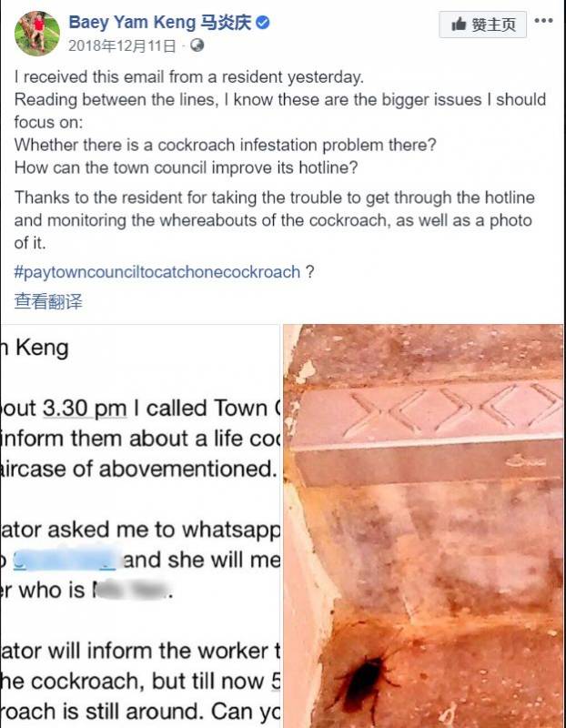Open Baey Yam Keng's profile picture
The image size is (566, 728).
coord(37,33)
